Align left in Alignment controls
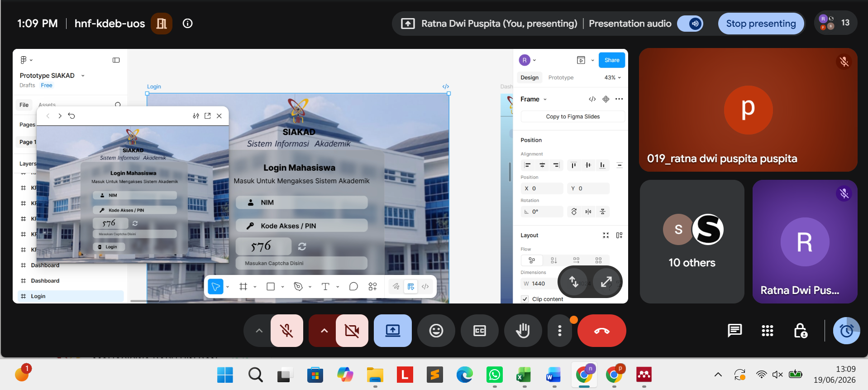 [x=527, y=165]
